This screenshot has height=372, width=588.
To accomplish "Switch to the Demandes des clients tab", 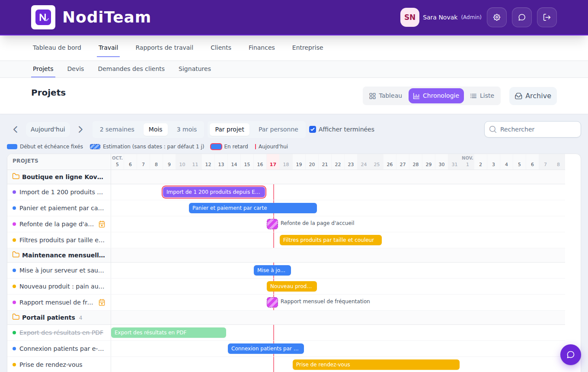I will pyautogui.click(x=131, y=69).
